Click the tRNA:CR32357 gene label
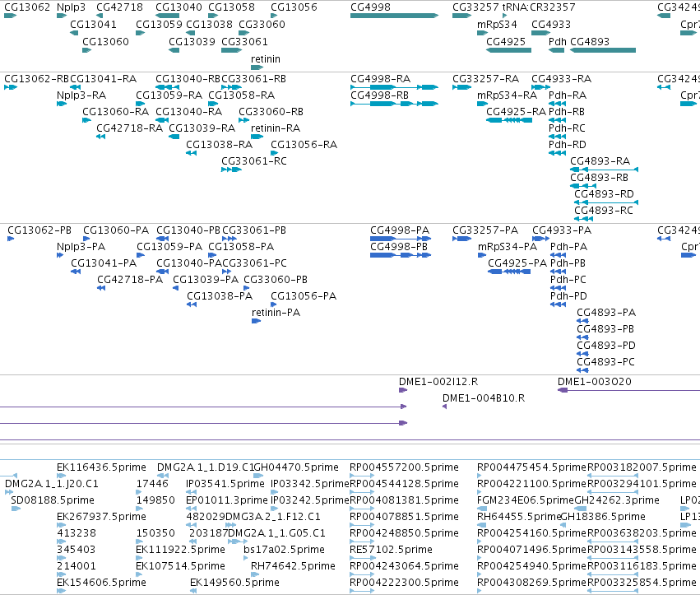The width and height of the screenshot is (700, 595). tap(539, 7)
